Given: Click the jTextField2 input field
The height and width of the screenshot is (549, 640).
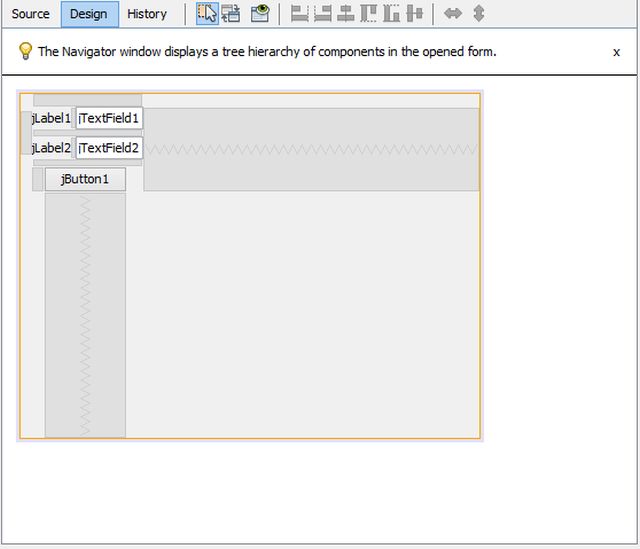Looking at the screenshot, I should tap(109, 148).
